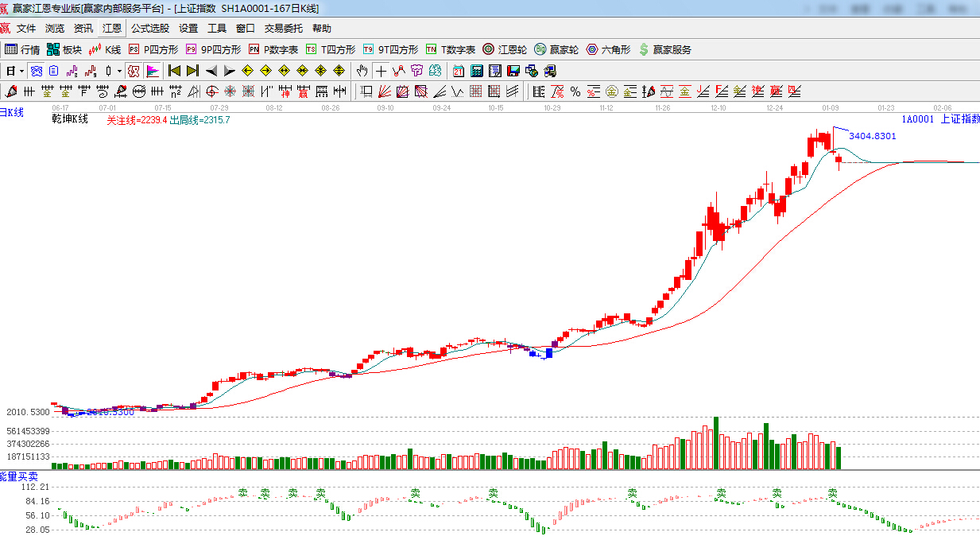Image resolution: width=980 pixels, height=540 pixels.
Task: Open the 江恩 menu
Action: pyautogui.click(x=112, y=29)
